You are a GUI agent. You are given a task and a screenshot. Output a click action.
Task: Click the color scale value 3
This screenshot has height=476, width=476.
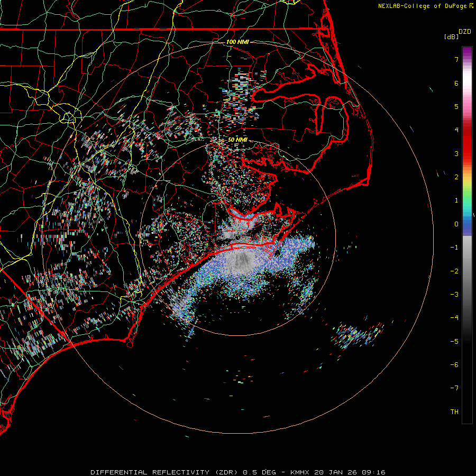pos(456,153)
